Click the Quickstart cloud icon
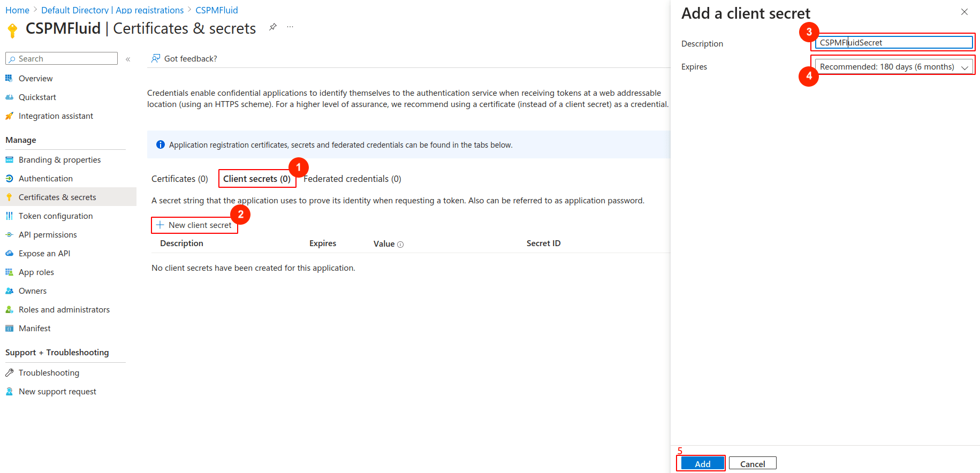The width and height of the screenshot is (980, 473). tap(9, 97)
